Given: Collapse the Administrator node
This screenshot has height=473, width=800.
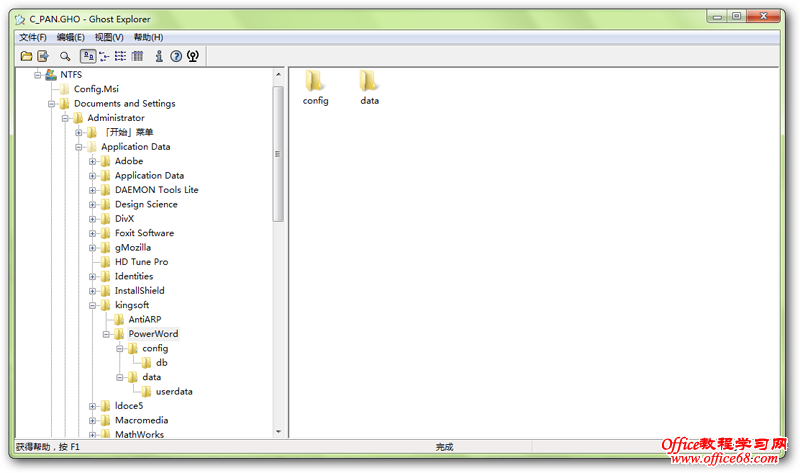Looking at the screenshot, I should click(x=65, y=118).
